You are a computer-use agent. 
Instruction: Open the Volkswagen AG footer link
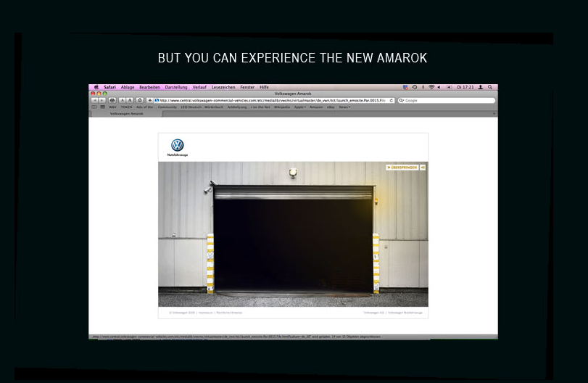coord(374,313)
